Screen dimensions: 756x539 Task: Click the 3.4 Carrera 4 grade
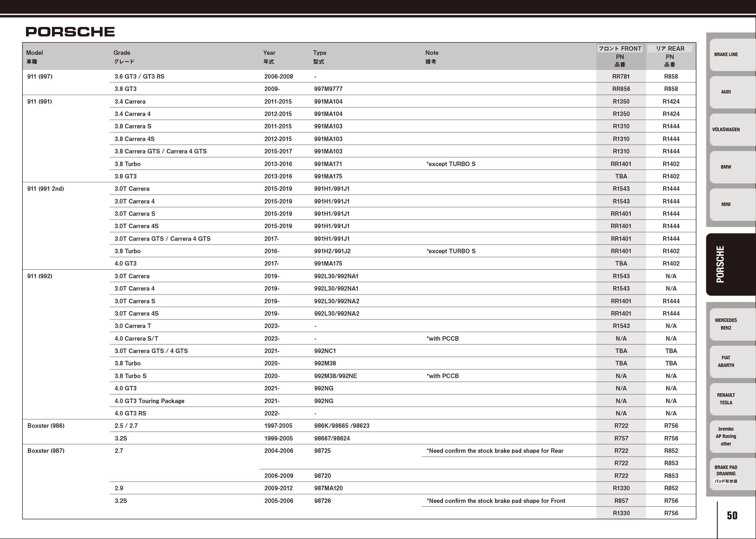pyautogui.click(x=132, y=114)
